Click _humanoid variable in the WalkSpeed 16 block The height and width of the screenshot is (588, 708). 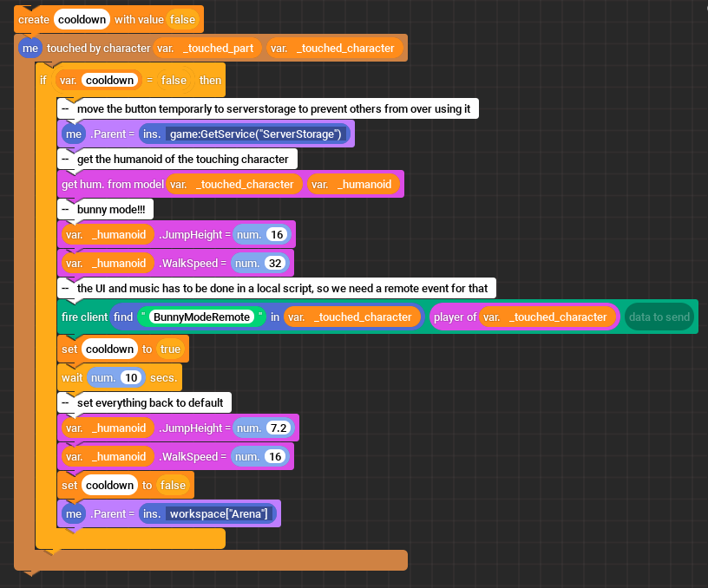(x=108, y=456)
